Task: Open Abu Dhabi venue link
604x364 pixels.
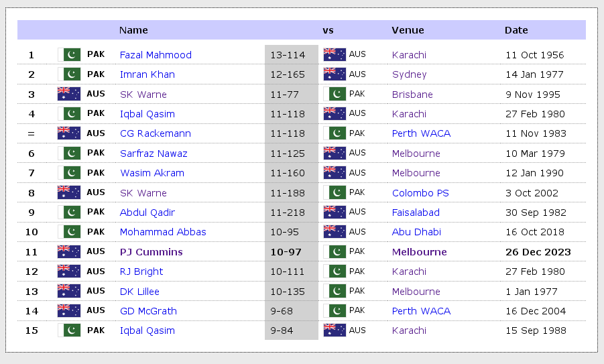Action: point(416,232)
